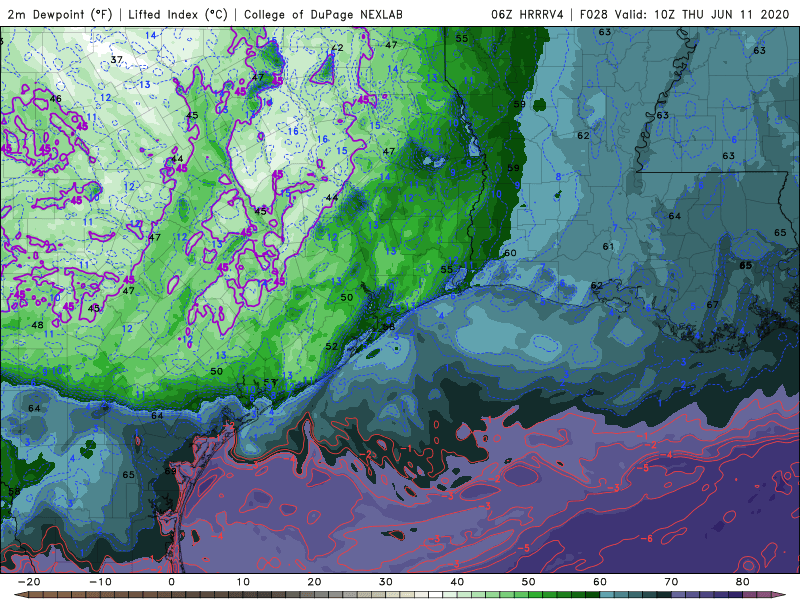Image resolution: width=800 pixels, height=600 pixels.
Task: Click the 30 tick label on the color scale
Action: click(386, 582)
